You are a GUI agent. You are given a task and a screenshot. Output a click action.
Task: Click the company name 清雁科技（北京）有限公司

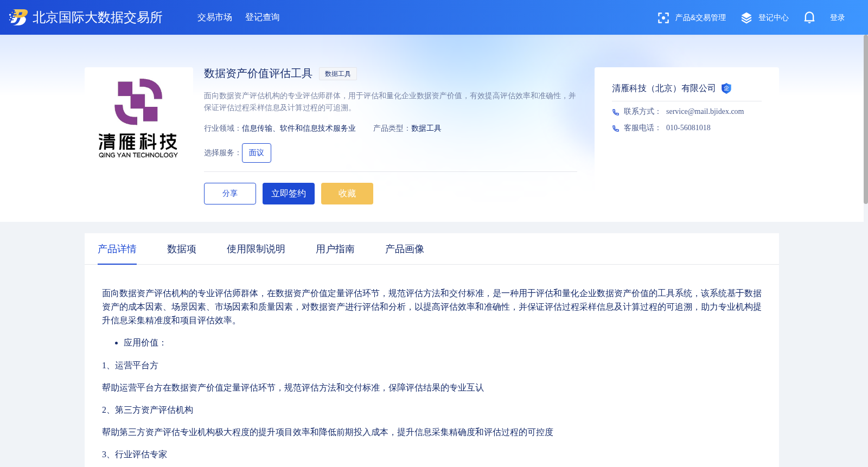click(664, 88)
